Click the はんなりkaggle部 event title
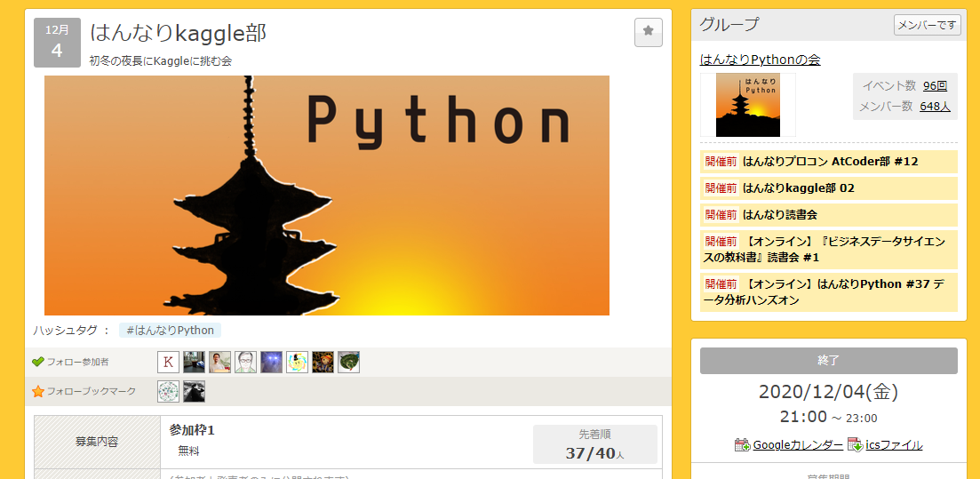 click(178, 33)
